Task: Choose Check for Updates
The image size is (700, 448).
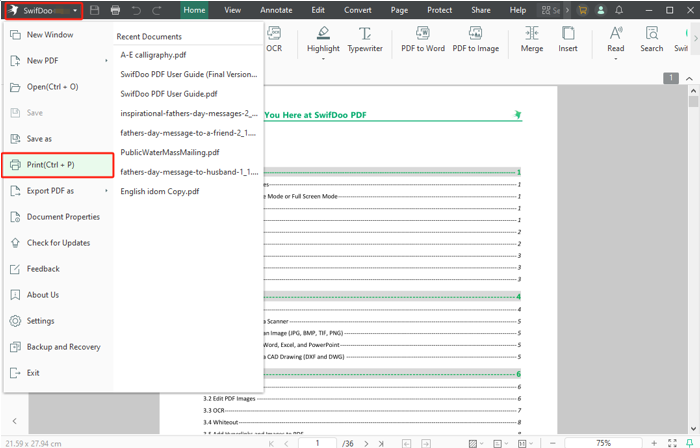Action: [x=58, y=243]
